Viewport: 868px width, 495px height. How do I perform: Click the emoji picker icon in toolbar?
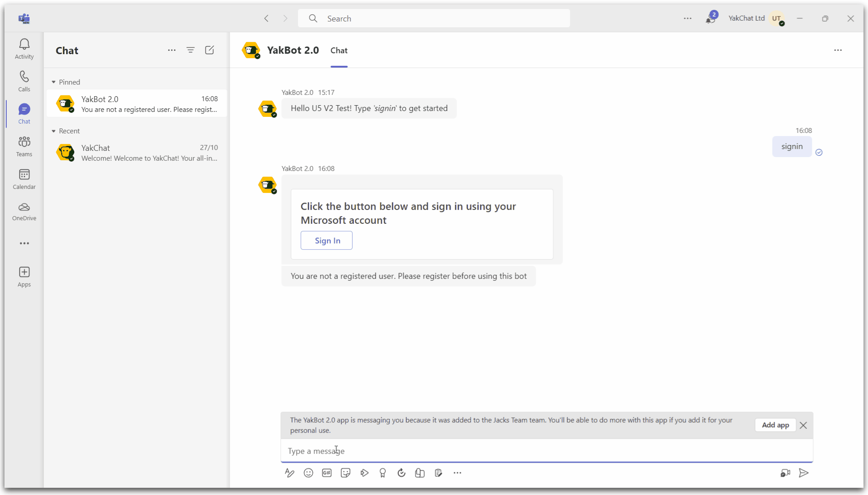tap(308, 473)
